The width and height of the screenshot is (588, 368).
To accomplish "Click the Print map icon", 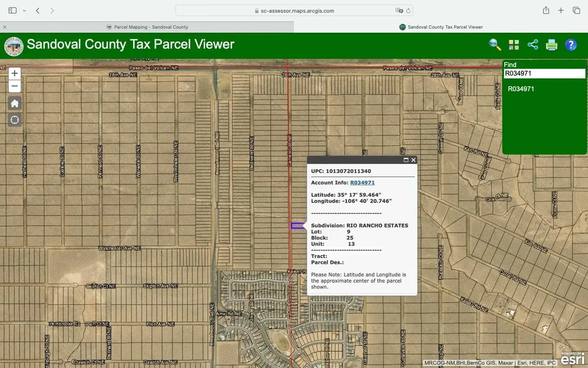I will pos(551,45).
